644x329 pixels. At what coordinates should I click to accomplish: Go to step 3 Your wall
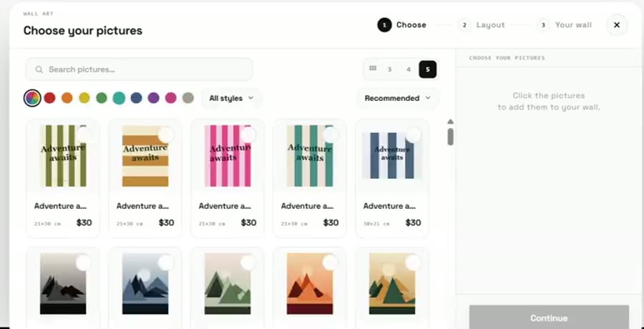565,25
